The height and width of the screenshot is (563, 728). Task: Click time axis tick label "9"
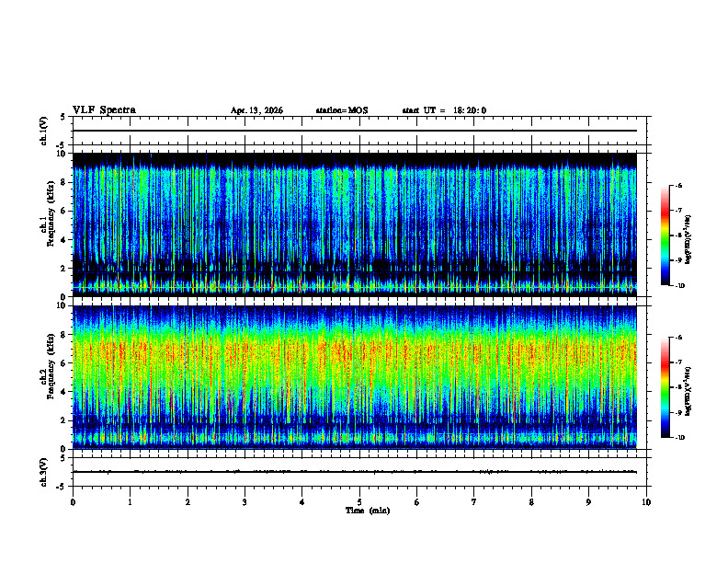[x=588, y=502]
